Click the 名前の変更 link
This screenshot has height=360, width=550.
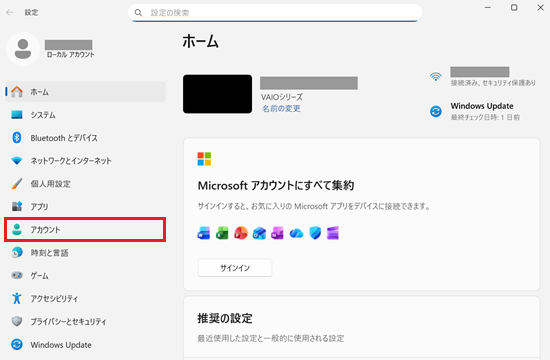pos(281,109)
